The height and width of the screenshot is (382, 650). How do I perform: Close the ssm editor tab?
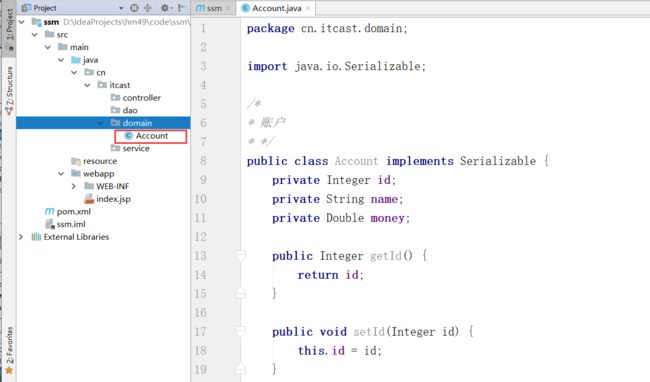click(x=228, y=8)
